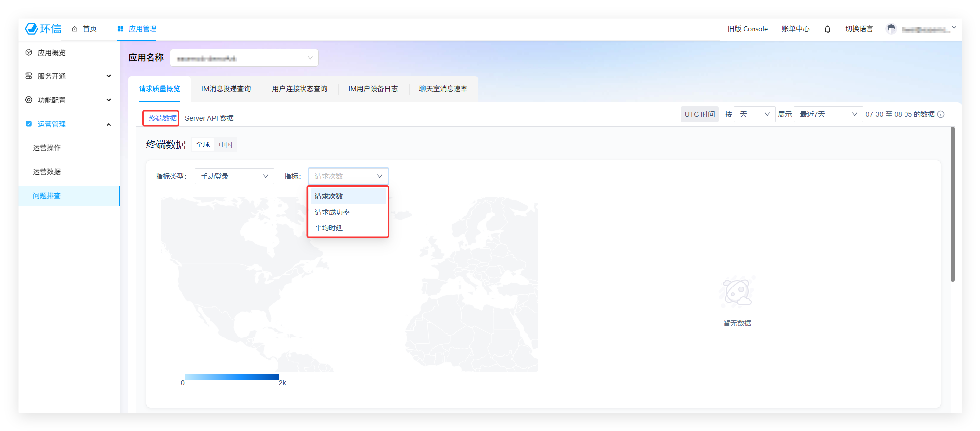This screenshot has height=431, width=980.
Task: Click the 服务开通 sidebar icon
Action: (29, 76)
